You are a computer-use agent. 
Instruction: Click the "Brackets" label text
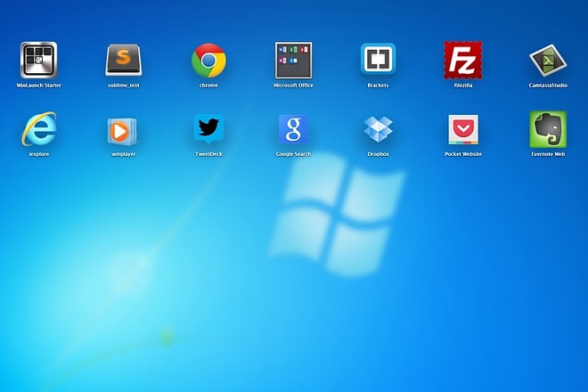tap(378, 86)
